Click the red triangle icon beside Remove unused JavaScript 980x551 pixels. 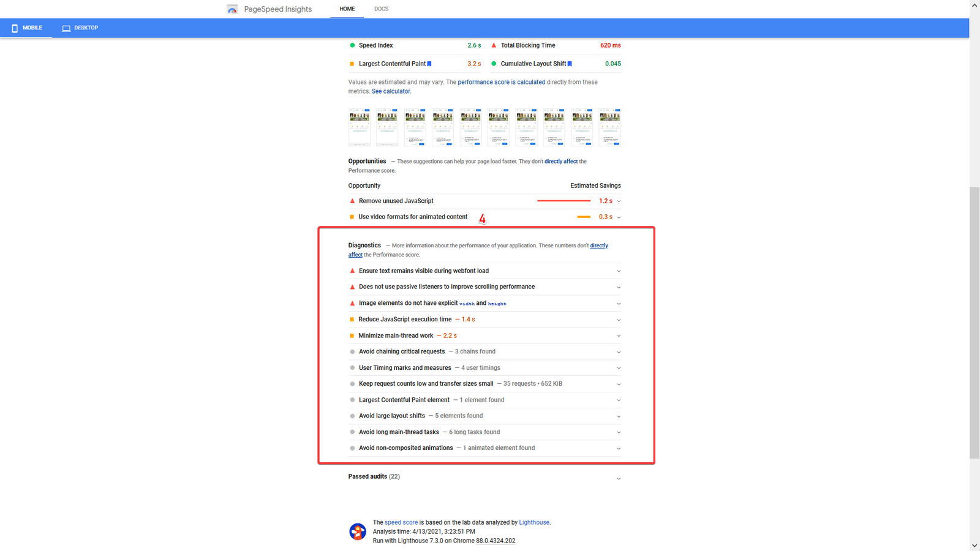pyautogui.click(x=352, y=201)
